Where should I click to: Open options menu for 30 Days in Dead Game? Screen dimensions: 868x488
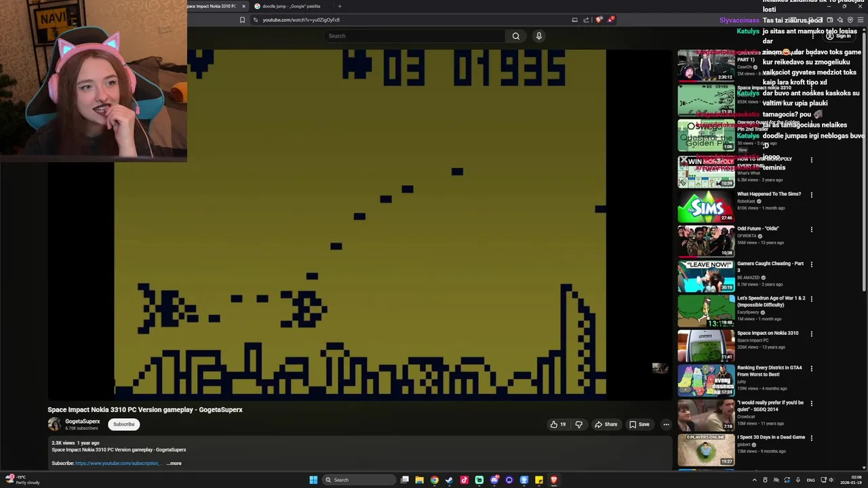coord(811,438)
